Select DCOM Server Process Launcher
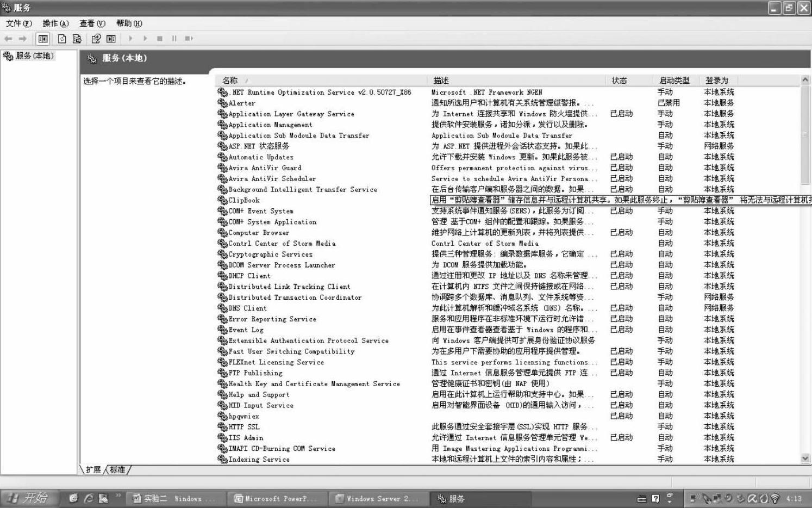 (282, 265)
